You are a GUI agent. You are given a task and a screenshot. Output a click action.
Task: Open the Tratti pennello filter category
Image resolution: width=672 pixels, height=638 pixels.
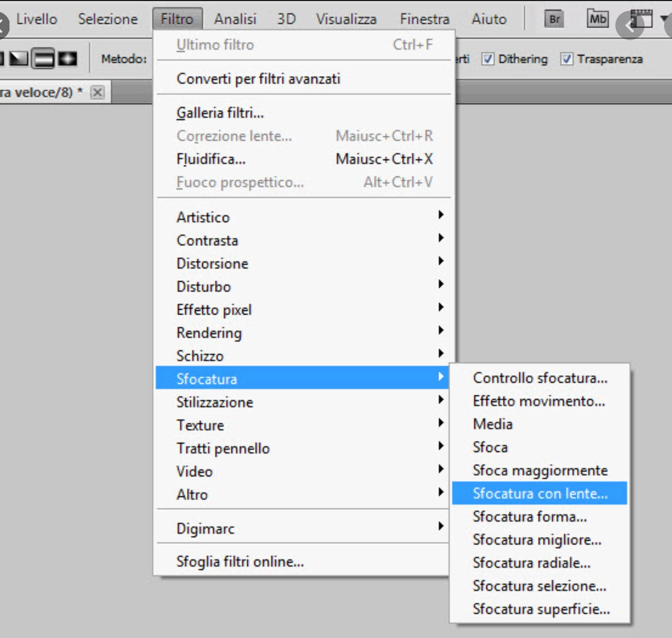click(303, 448)
